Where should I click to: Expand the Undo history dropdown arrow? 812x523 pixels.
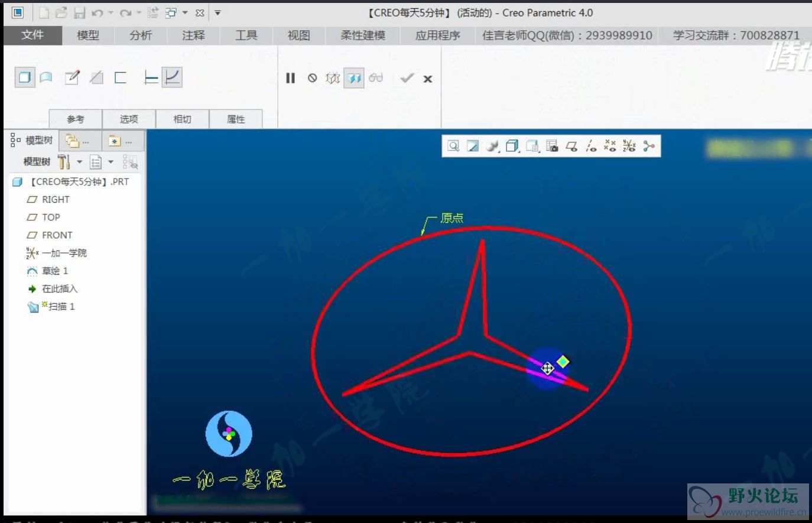(x=111, y=12)
